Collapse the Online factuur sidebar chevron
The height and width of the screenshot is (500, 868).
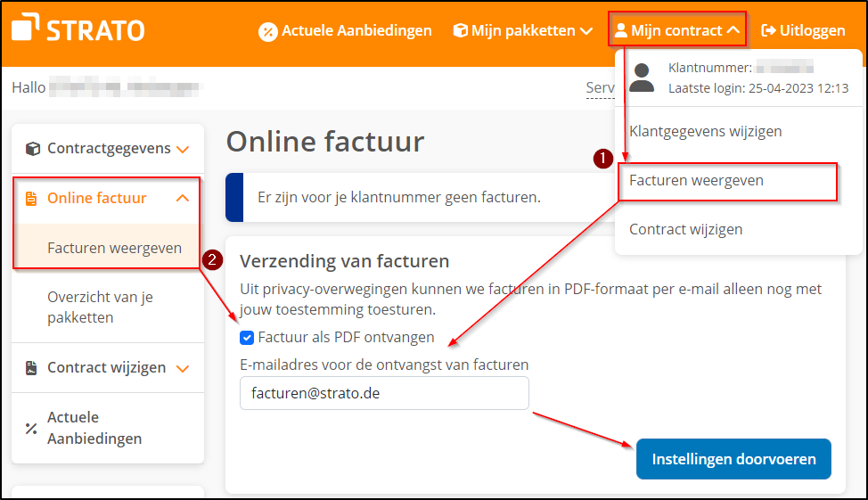tap(183, 198)
